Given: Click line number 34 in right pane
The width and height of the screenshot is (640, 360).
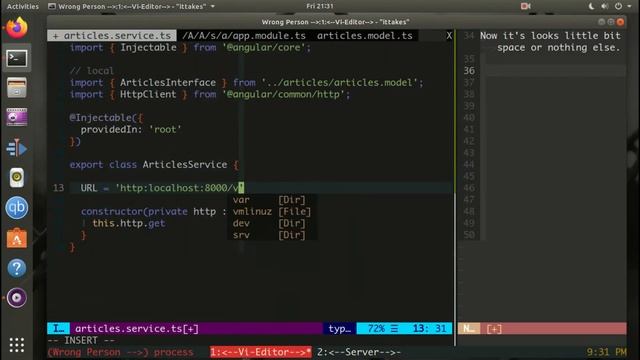Looking at the screenshot, I should tap(469, 36).
